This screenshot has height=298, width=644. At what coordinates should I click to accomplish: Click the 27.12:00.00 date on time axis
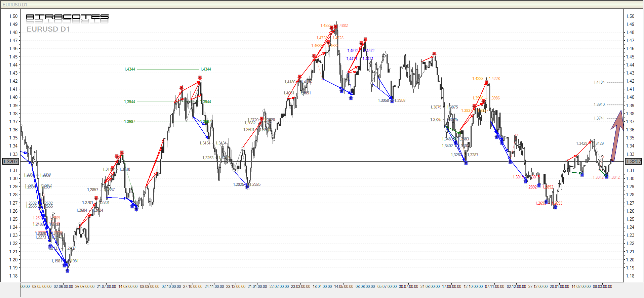pos(538,287)
